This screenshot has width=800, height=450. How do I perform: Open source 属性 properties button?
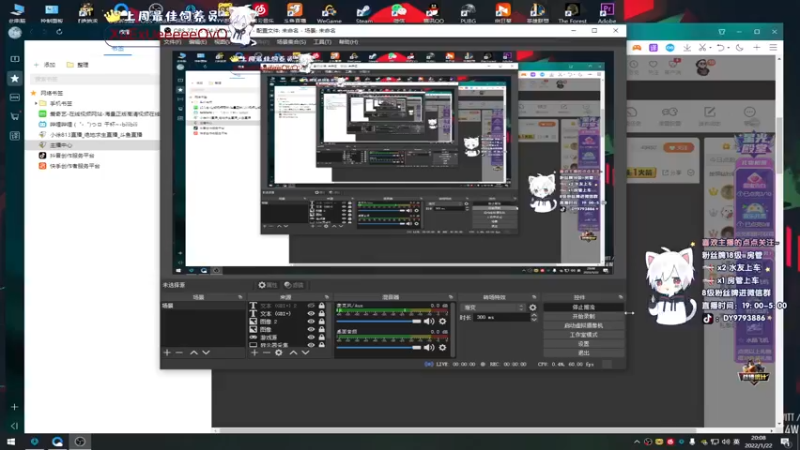pos(267,285)
